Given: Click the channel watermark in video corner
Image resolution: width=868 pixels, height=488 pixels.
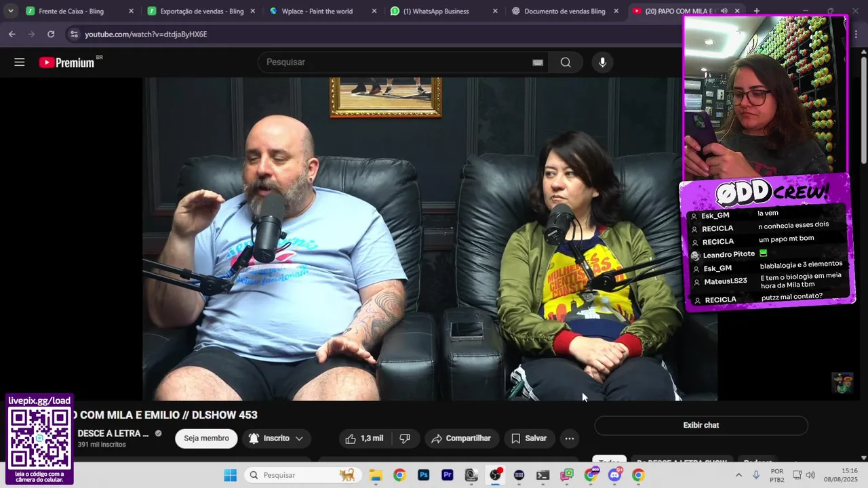Looking at the screenshot, I should 842,383.
